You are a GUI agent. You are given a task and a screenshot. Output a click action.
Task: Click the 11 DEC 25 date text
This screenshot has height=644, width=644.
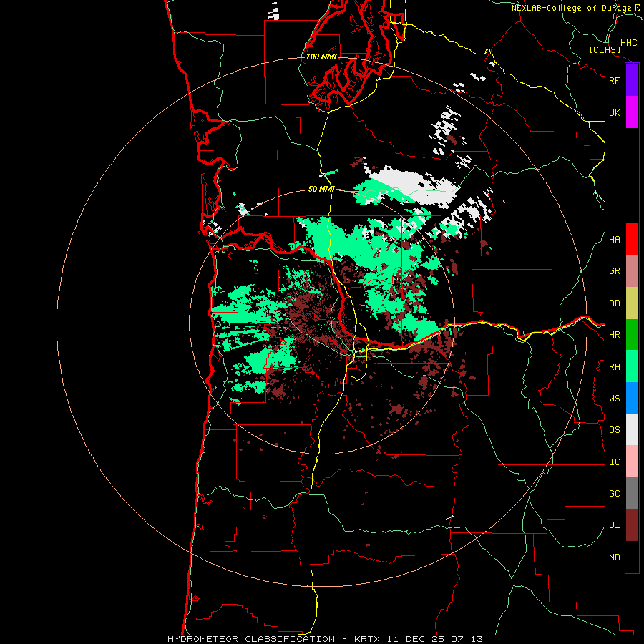pyautogui.click(x=415, y=639)
